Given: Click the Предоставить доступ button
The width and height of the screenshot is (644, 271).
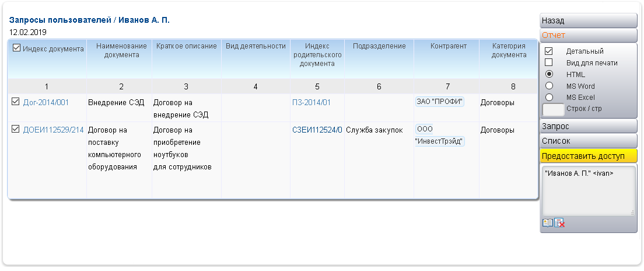Looking at the screenshot, I should click(x=588, y=156).
